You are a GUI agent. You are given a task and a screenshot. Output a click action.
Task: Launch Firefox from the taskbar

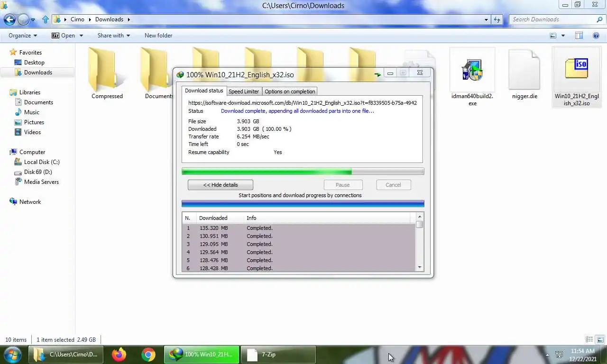tap(119, 354)
